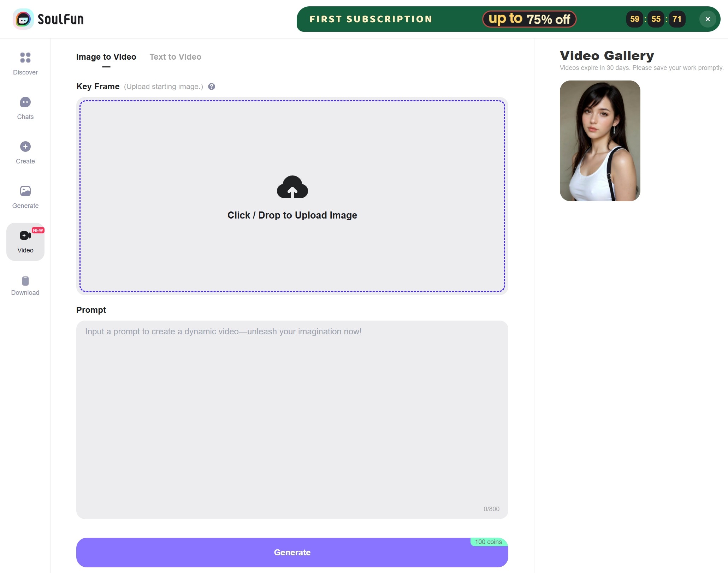The height and width of the screenshot is (573, 728).
Task: Select the Video camera icon
Action: (25, 235)
